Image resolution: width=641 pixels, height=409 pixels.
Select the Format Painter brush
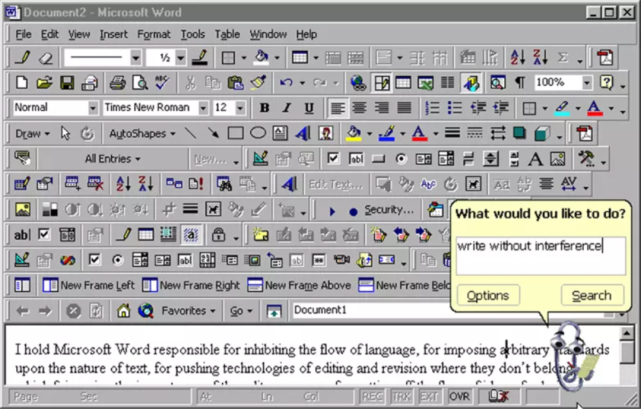(x=258, y=83)
